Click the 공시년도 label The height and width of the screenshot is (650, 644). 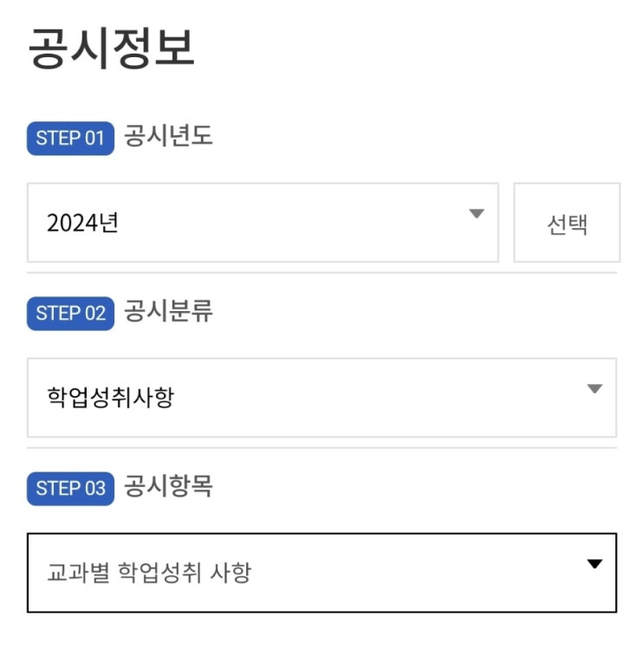coord(168,137)
